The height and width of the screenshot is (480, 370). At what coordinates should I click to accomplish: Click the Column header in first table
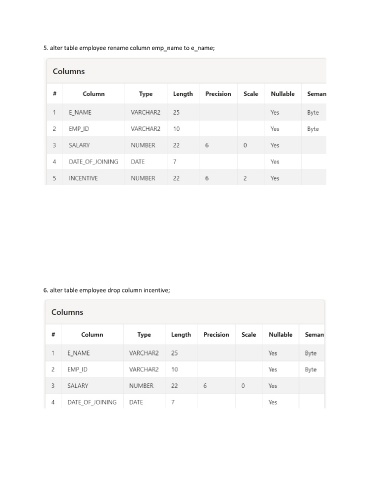[x=94, y=94]
